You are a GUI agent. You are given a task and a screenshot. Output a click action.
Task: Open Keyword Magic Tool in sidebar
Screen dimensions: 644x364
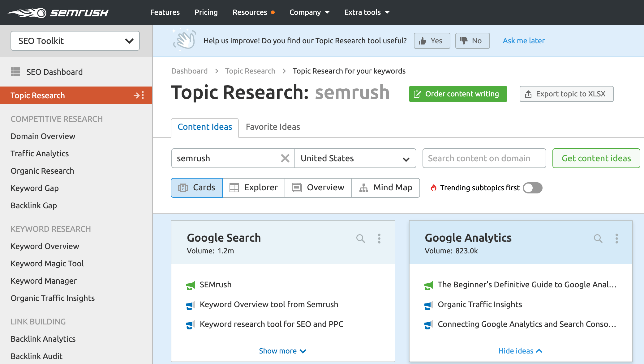(x=47, y=264)
